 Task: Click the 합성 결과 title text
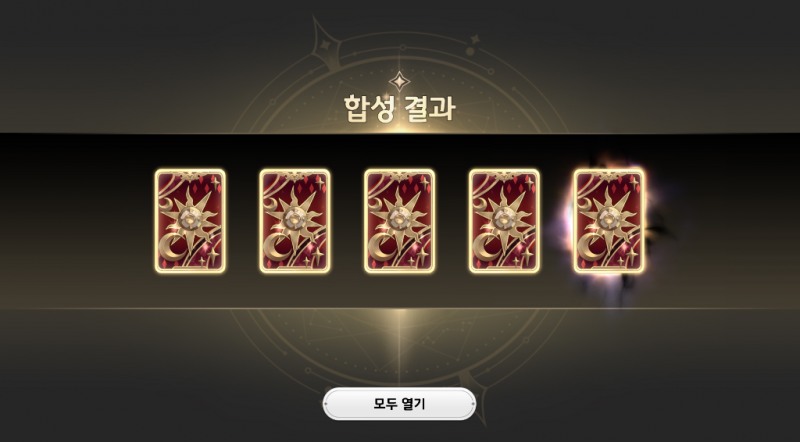tap(399, 108)
